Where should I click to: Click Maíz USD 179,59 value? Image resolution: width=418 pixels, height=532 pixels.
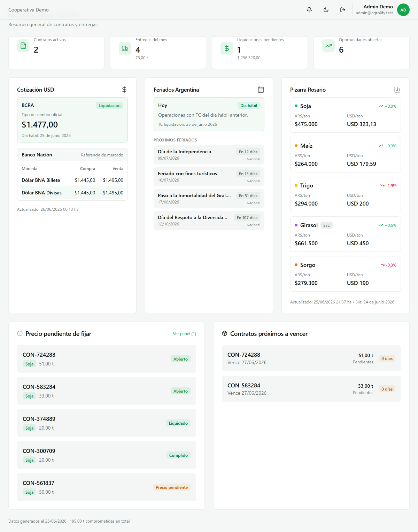362,164
